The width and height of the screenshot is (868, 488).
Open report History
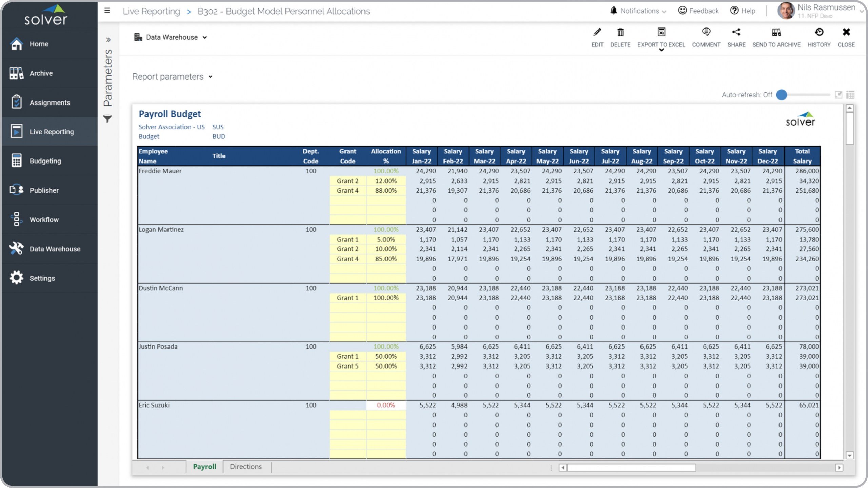coord(819,33)
